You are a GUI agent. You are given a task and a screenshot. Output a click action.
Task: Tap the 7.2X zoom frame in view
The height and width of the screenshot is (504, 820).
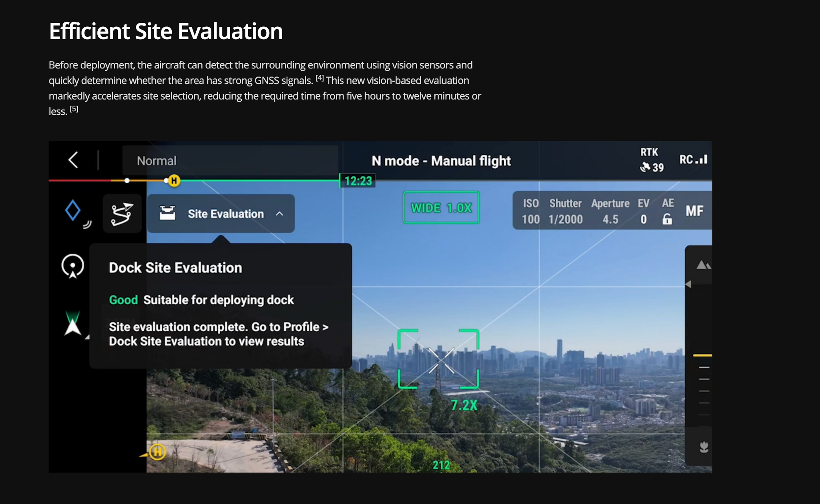(438, 359)
